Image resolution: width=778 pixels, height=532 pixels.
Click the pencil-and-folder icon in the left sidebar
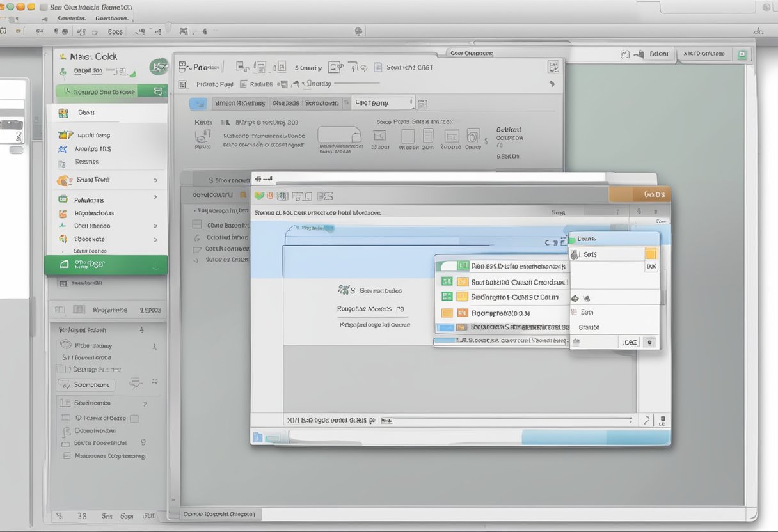pos(65,135)
